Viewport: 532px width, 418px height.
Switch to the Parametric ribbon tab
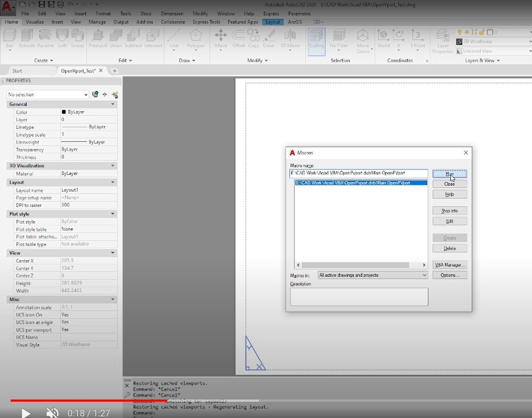[x=299, y=13]
